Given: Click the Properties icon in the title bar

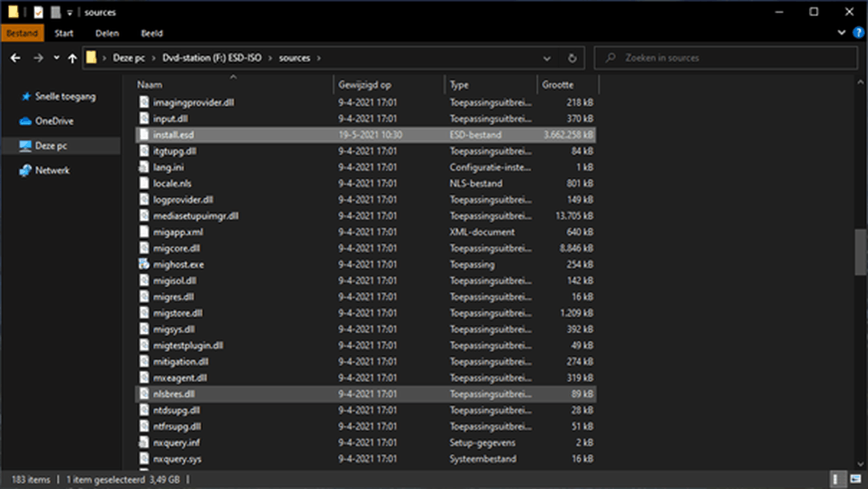Looking at the screenshot, I should 38,12.
